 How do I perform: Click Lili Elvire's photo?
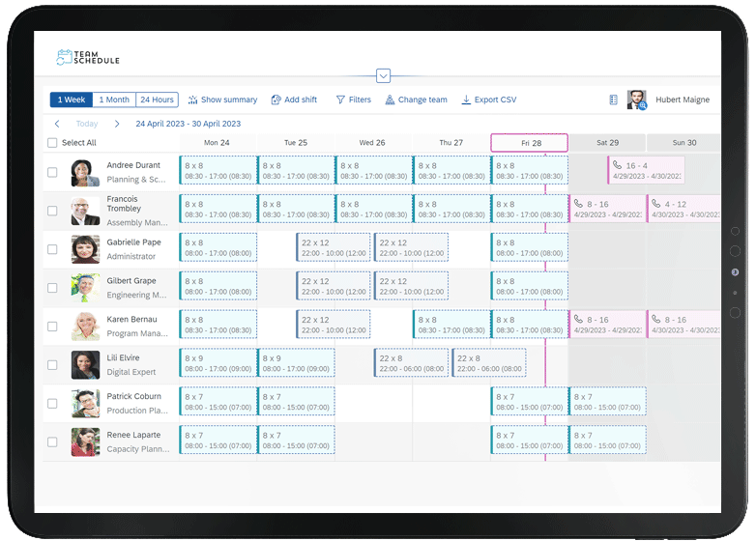[x=85, y=365]
